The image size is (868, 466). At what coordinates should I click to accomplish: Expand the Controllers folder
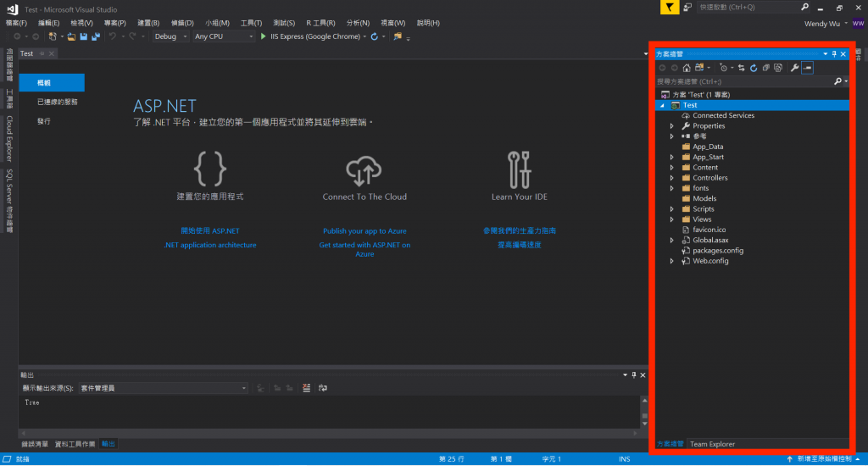pyautogui.click(x=672, y=178)
